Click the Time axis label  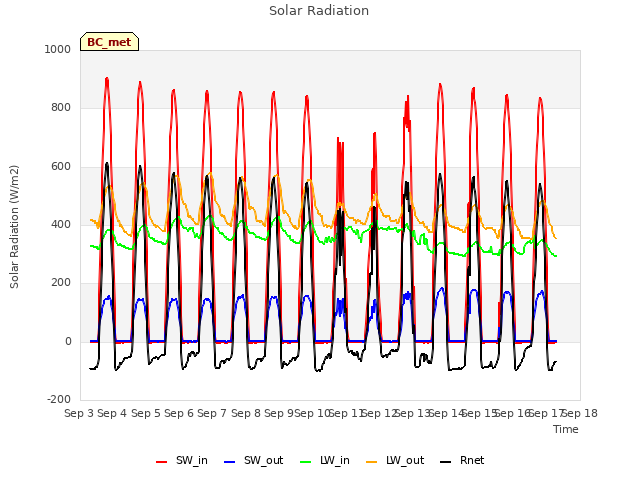coord(566,429)
